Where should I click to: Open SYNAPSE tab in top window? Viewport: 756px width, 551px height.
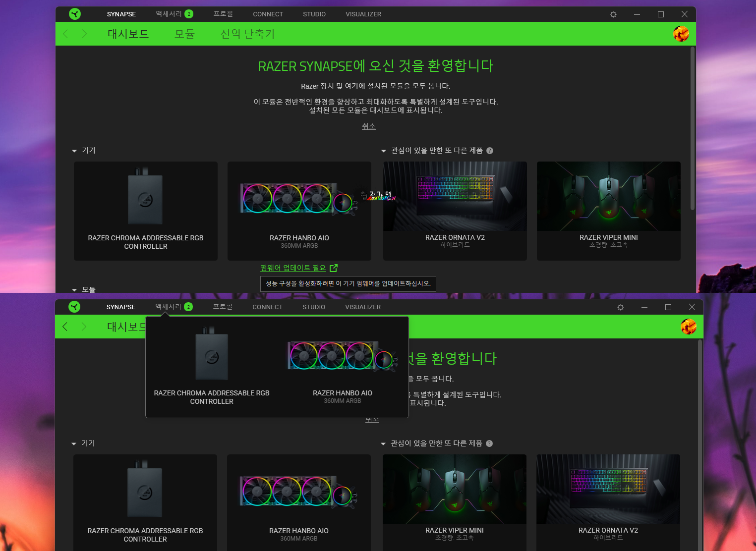pos(121,14)
